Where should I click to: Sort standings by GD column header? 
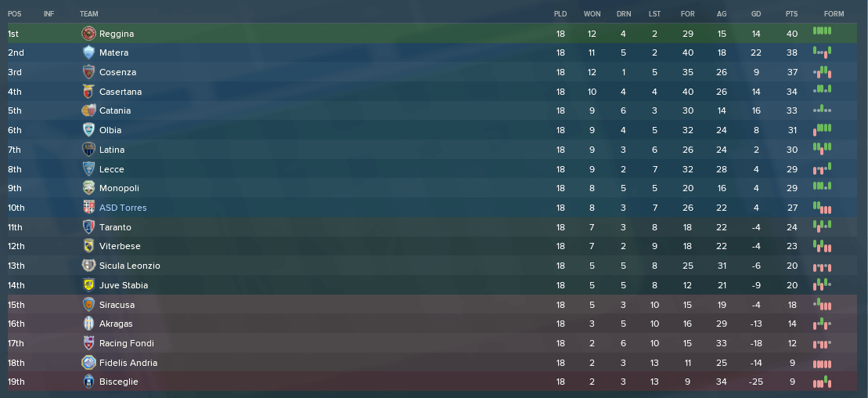pos(756,14)
